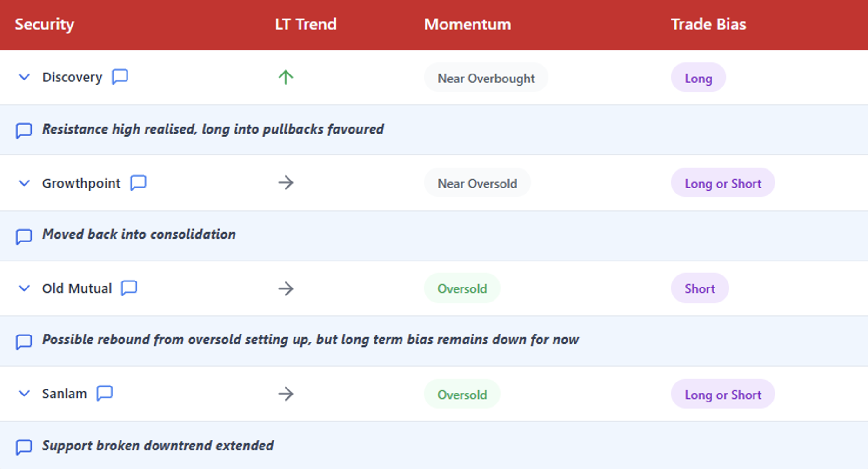Click the comment icon beside Growthpoint
Screen dimensions: 868x469
coord(138,183)
